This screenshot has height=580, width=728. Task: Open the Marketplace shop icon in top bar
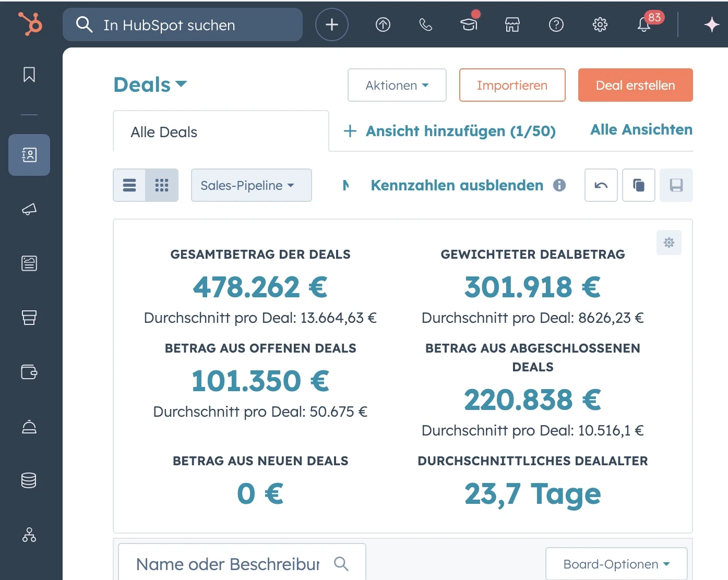click(x=512, y=25)
